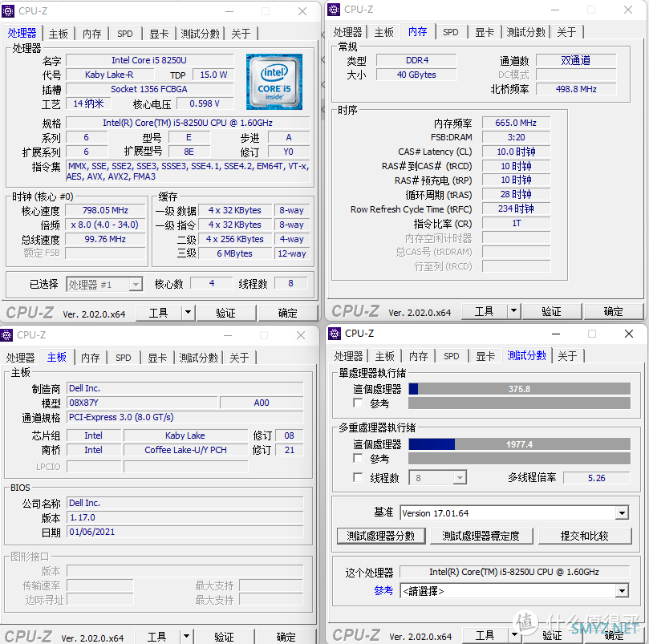Click 确定 button in memory-tab window
Image resolution: width=649 pixels, height=644 pixels.
[613, 311]
